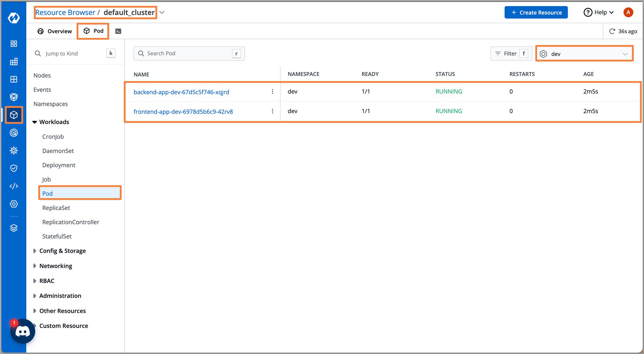Image resolution: width=644 pixels, height=354 pixels.
Task: Click the dashboard grid icon in left sidebar
Action: (x=14, y=43)
